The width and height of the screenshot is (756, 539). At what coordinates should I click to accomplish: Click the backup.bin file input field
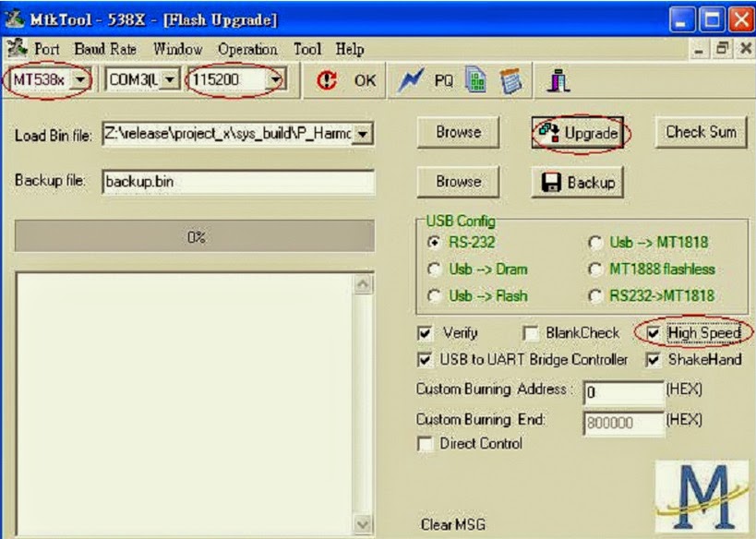point(238,182)
